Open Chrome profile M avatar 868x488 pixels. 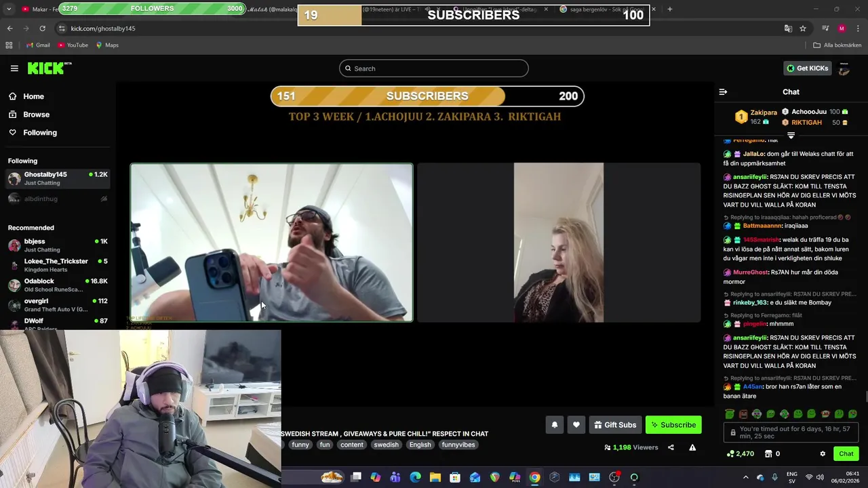(x=842, y=28)
